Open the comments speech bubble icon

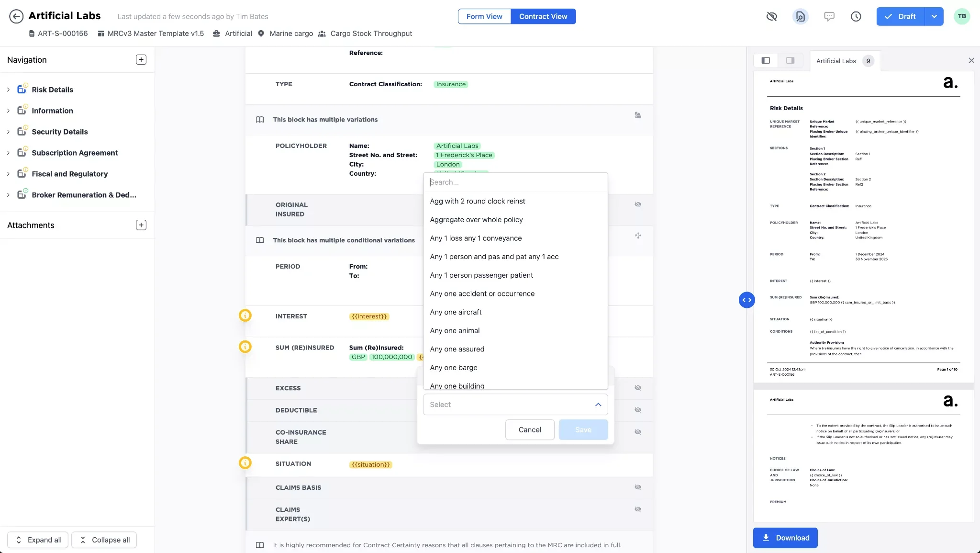click(829, 16)
